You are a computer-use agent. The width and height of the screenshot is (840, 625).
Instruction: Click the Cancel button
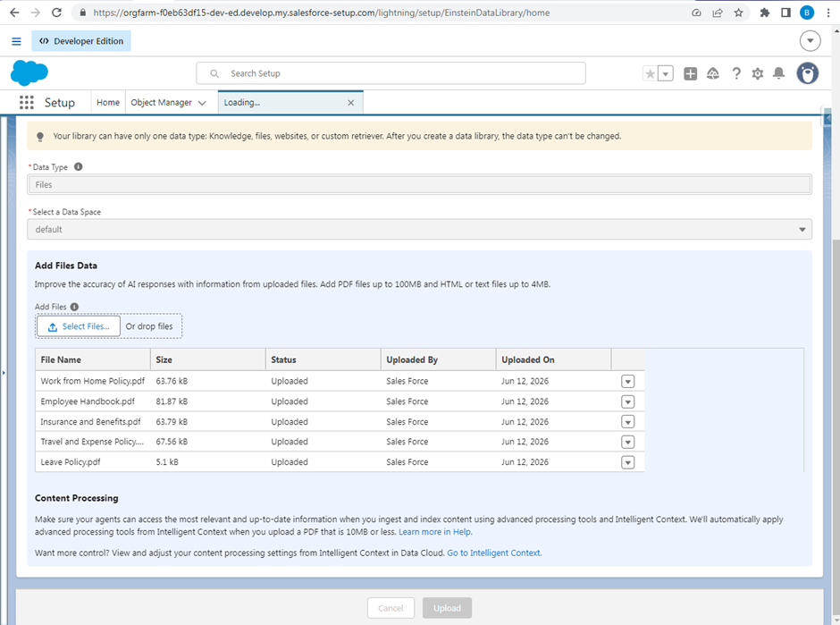tap(391, 608)
